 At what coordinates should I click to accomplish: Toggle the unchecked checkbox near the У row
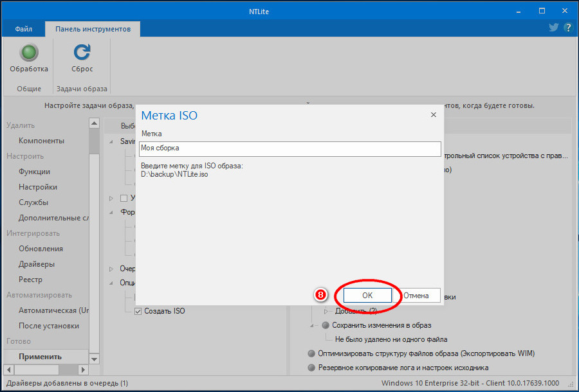click(x=124, y=199)
